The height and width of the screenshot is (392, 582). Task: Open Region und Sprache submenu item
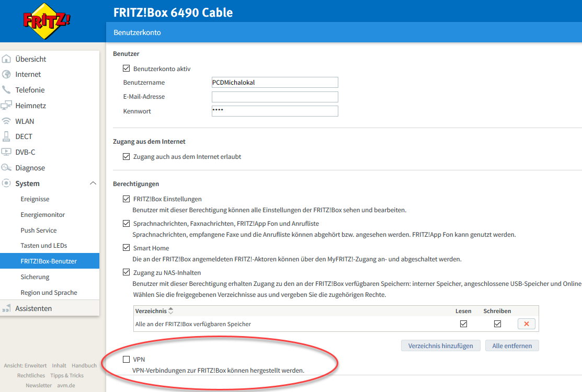[50, 292]
